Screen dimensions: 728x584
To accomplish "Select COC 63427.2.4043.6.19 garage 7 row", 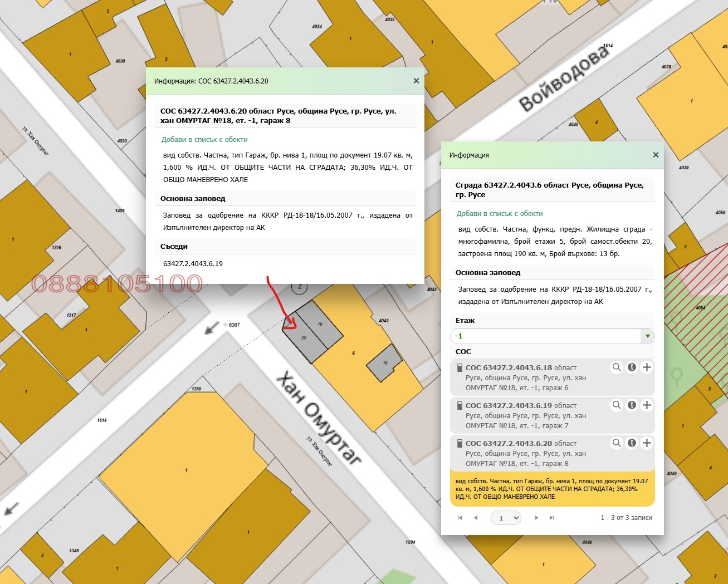I will coord(552,415).
